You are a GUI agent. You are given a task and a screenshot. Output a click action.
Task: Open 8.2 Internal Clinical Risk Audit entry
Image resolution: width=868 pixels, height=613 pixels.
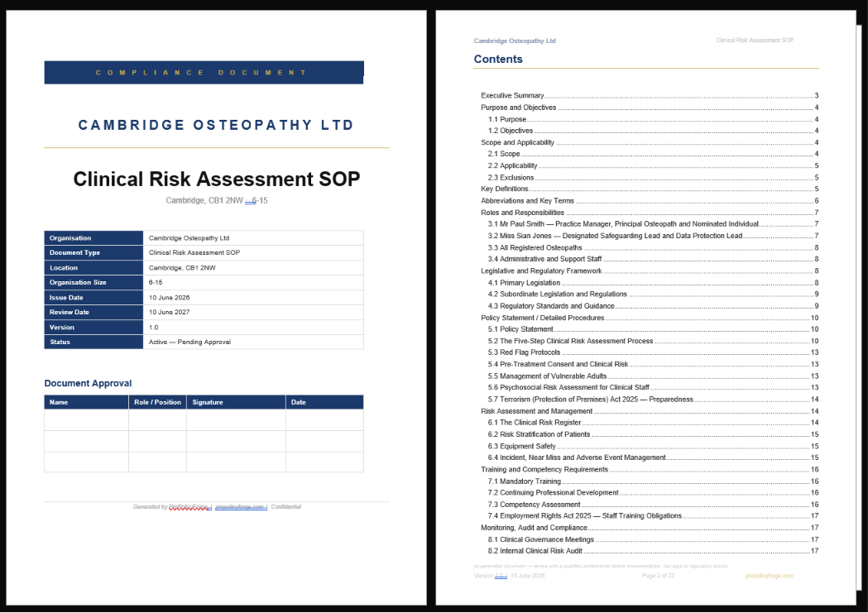(x=653, y=551)
